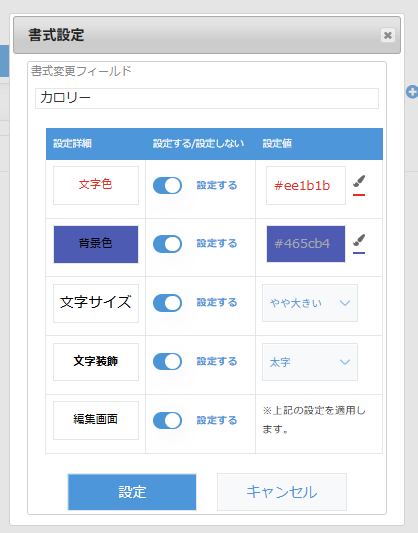The width and height of the screenshot is (418, 533).
Task: Toggle the 背景色 setting switch
Action: click(167, 244)
